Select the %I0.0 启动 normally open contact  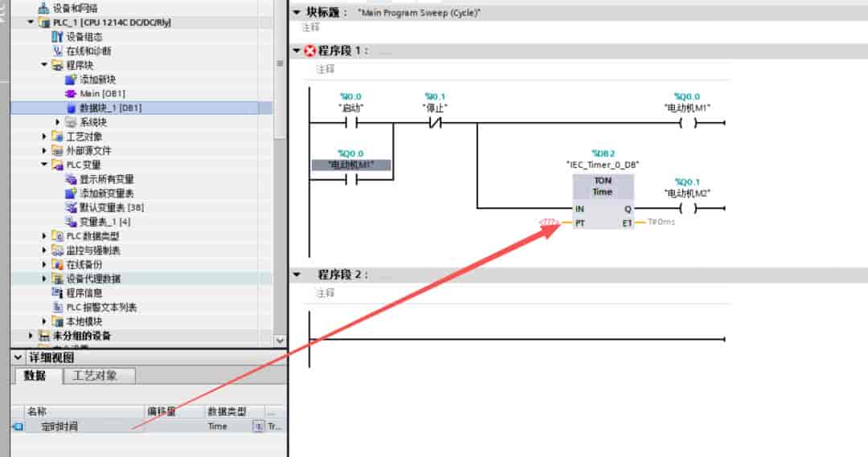tap(351, 123)
